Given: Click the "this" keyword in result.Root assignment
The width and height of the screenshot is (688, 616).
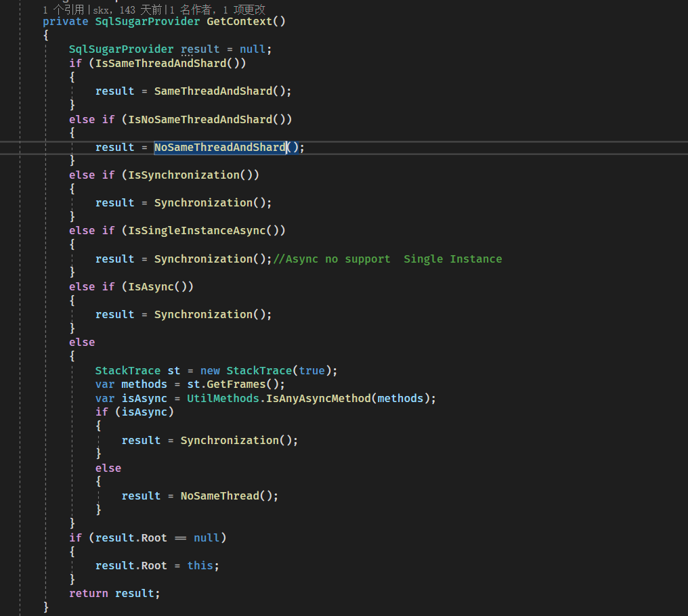Looking at the screenshot, I should (x=200, y=565).
